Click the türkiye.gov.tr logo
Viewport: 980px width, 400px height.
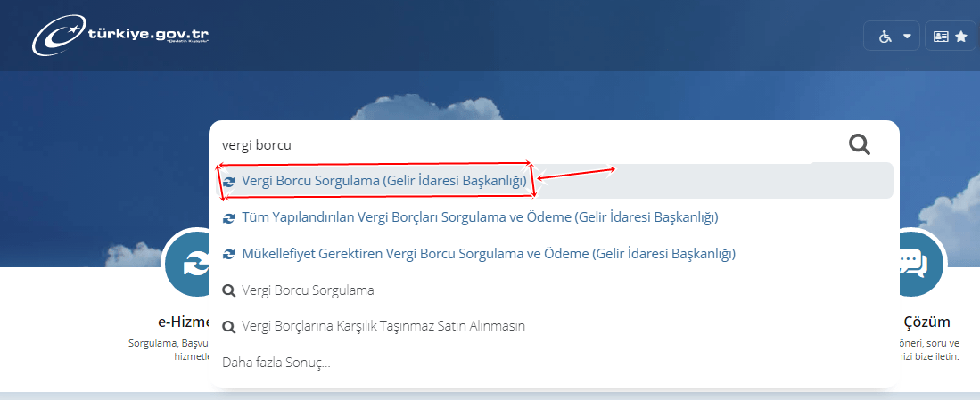(120, 37)
